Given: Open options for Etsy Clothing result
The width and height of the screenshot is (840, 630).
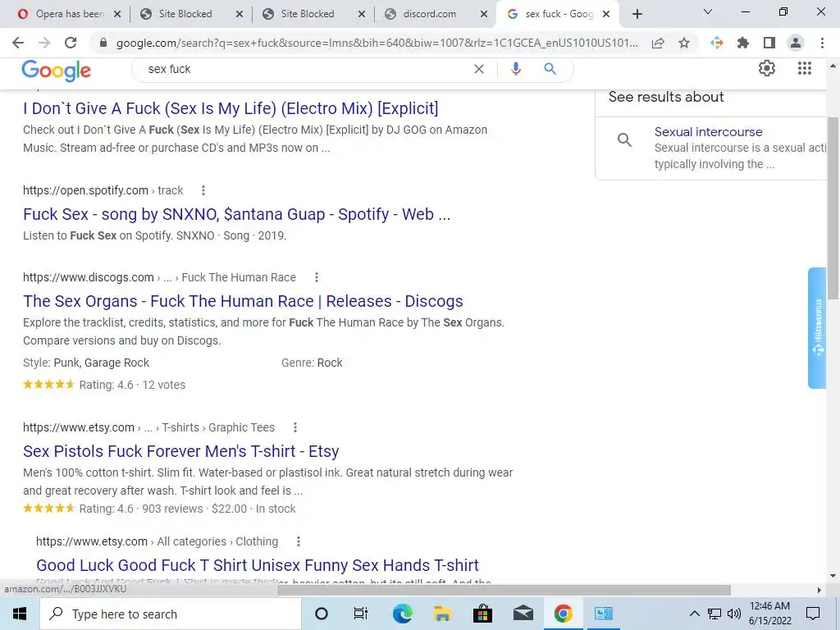Looking at the screenshot, I should point(299,541).
